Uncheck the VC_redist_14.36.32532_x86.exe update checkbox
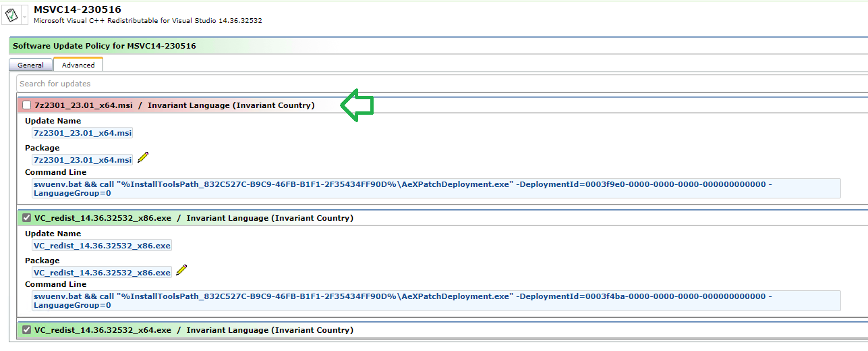Screen dimensions: 868x351 (27, 218)
